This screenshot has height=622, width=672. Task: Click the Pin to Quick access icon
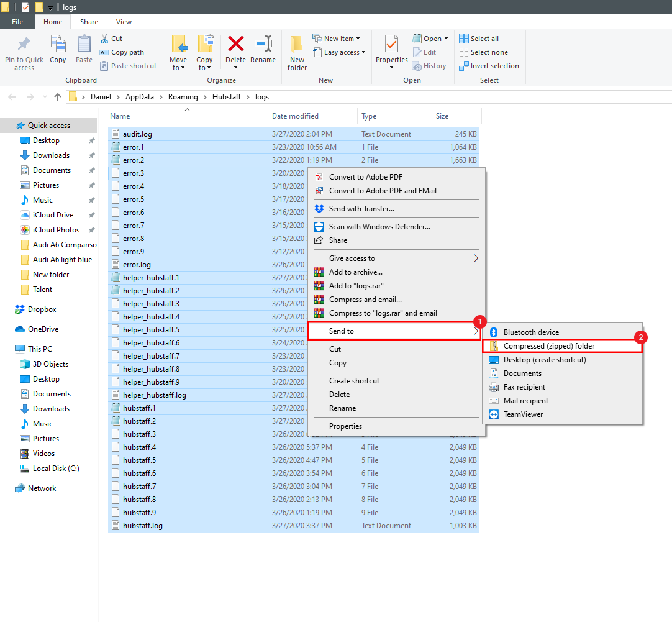(24, 43)
